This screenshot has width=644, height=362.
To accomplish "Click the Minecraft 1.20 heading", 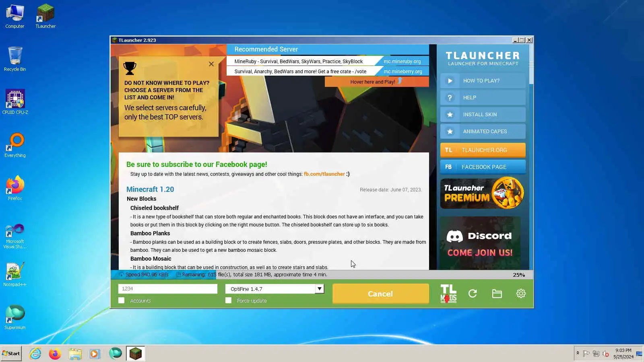I will (x=150, y=189).
